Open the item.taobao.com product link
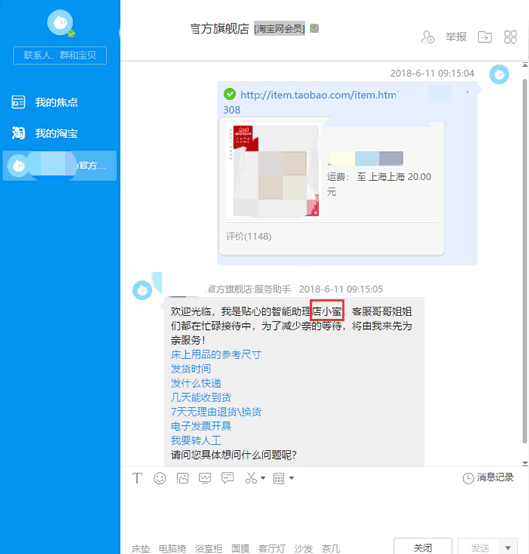This screenshot has width=529, height=554. (319, 95)
